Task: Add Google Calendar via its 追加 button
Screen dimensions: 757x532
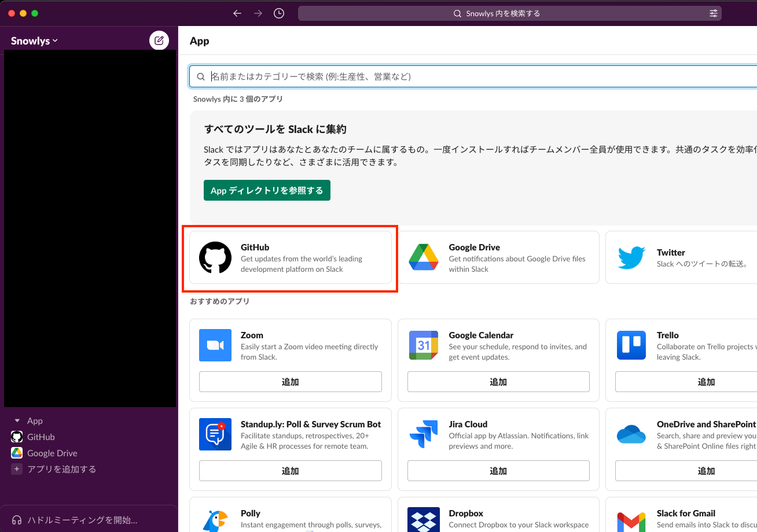Action: coord(498,382)
